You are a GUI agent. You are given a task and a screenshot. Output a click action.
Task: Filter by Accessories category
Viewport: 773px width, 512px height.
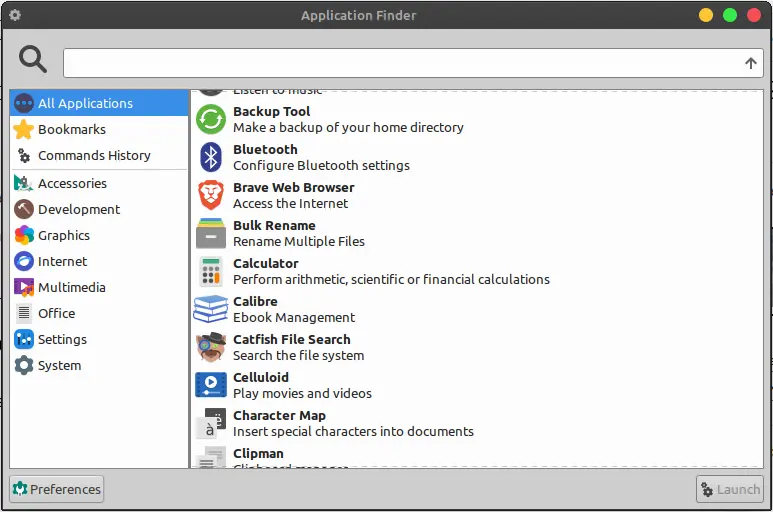pos(99,183)
